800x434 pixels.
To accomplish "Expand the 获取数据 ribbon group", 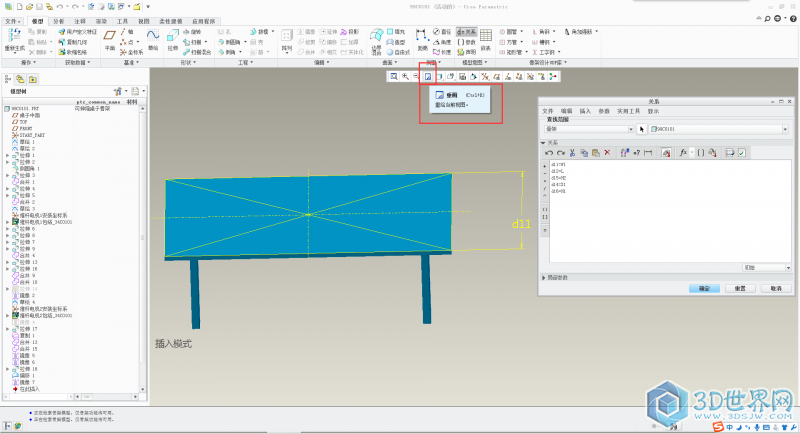I will [x=77, y=62].
